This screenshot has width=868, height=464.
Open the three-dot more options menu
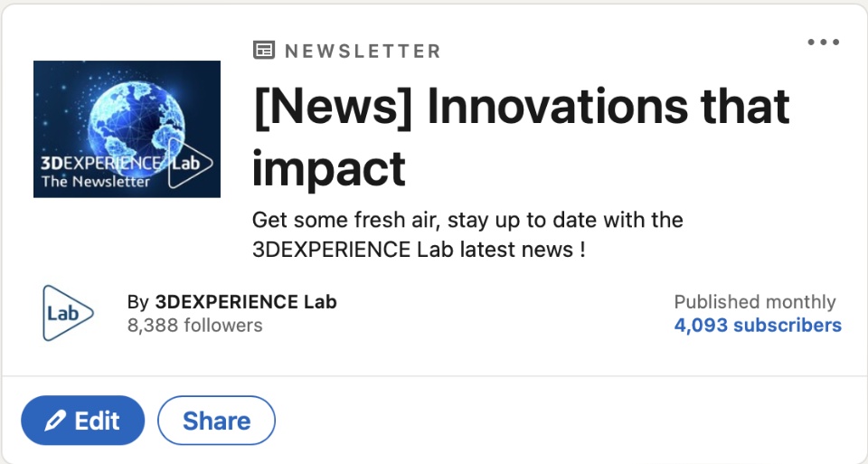pos(823,42)
